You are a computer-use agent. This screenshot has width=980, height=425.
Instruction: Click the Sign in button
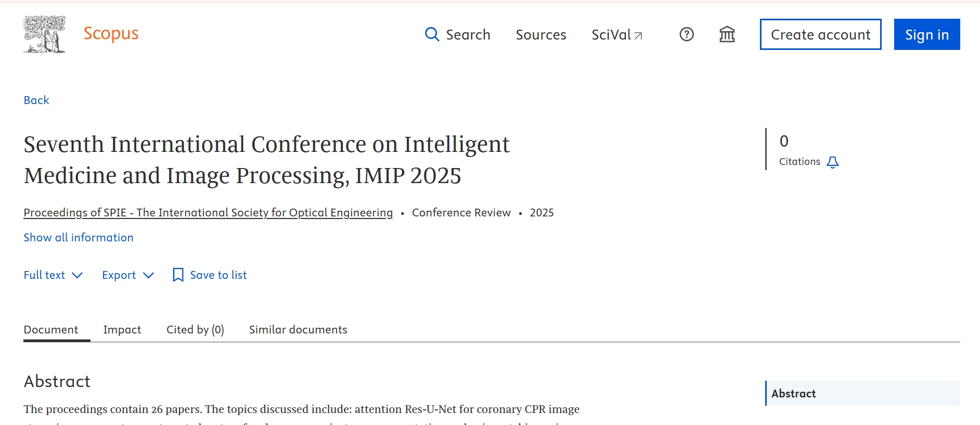pos(926,34)
